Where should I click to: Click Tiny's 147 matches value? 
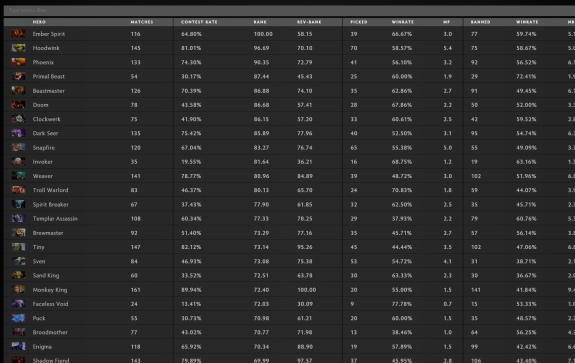(x=135, y=247)
